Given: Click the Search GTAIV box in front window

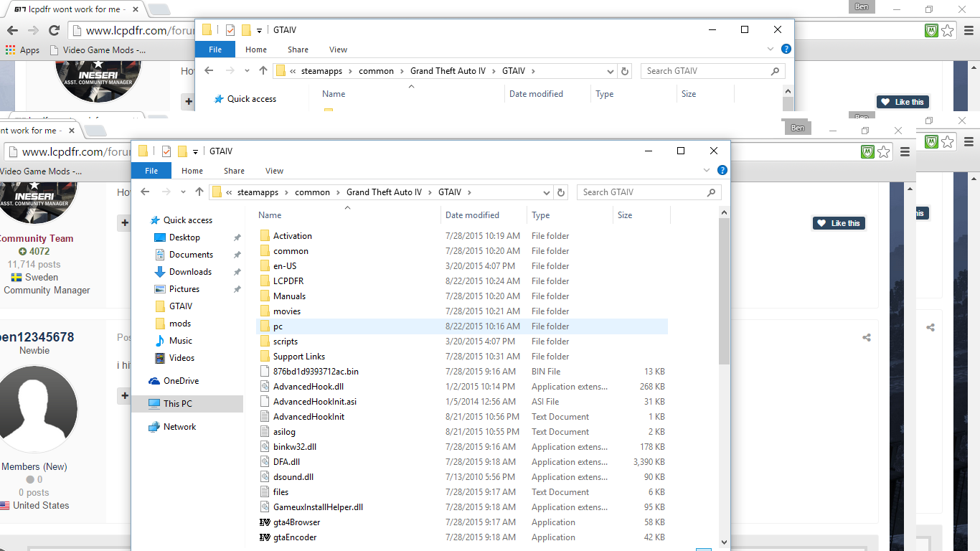Looking at the screenshot, I should point(642,192).
